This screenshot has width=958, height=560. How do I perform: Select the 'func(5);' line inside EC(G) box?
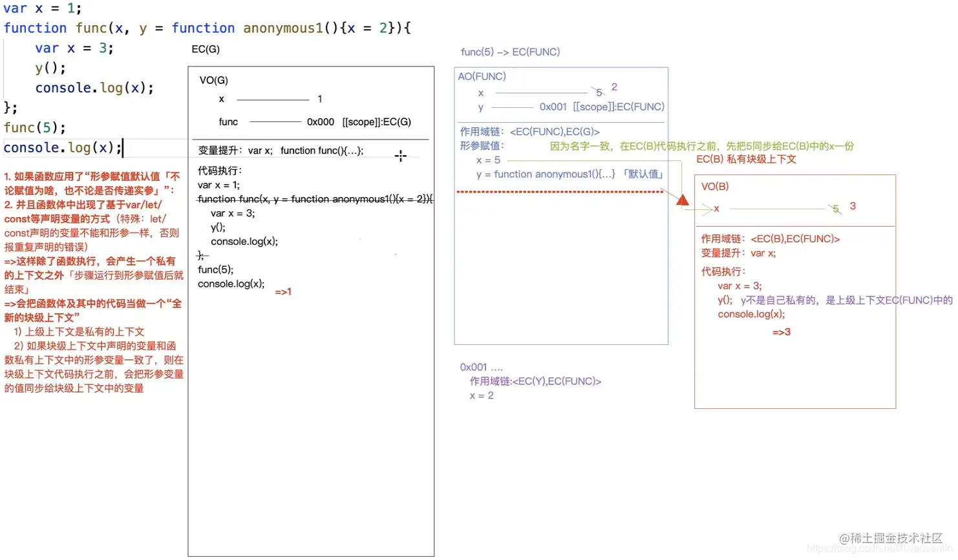215,269
